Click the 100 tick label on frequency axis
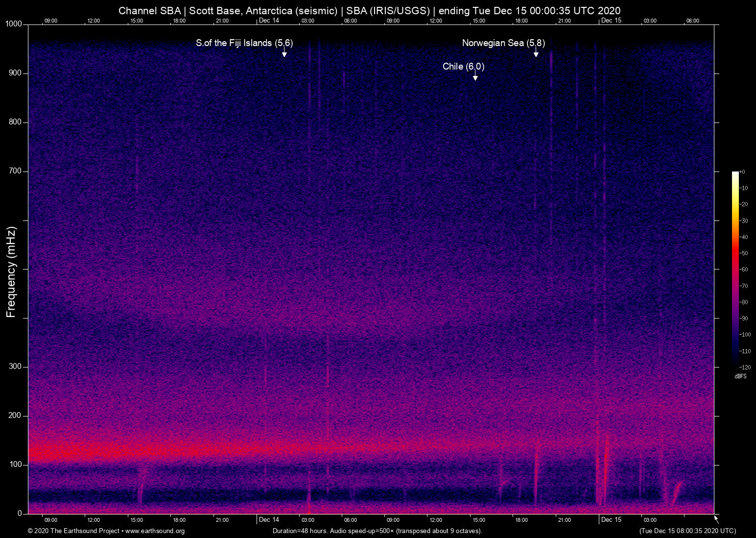Image resolution: width=756 pixels, height=538 pixels. pyautogui.click(x=15, y=465)
